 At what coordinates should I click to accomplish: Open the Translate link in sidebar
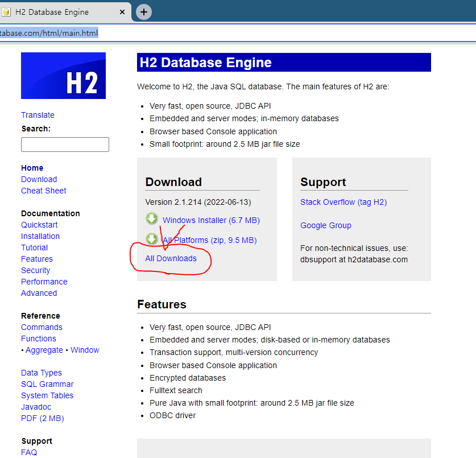pyautogui.click(x=38, y=115)
